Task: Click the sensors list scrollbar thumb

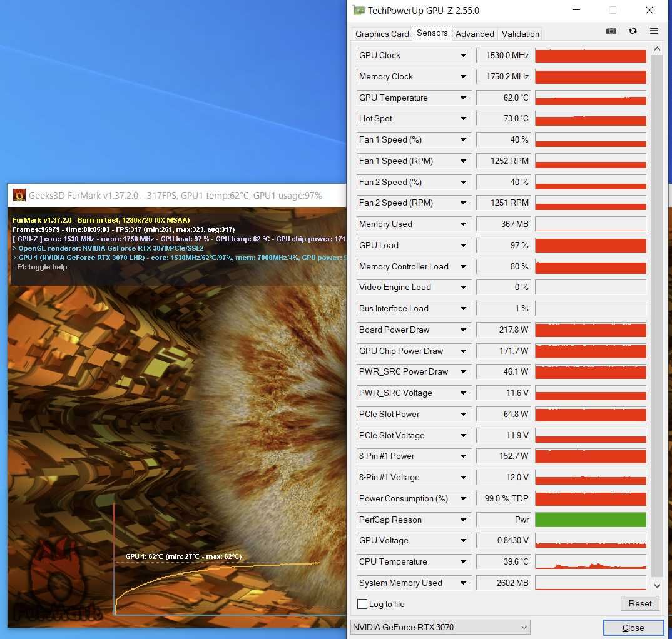Action: click(x=657, y=316)
